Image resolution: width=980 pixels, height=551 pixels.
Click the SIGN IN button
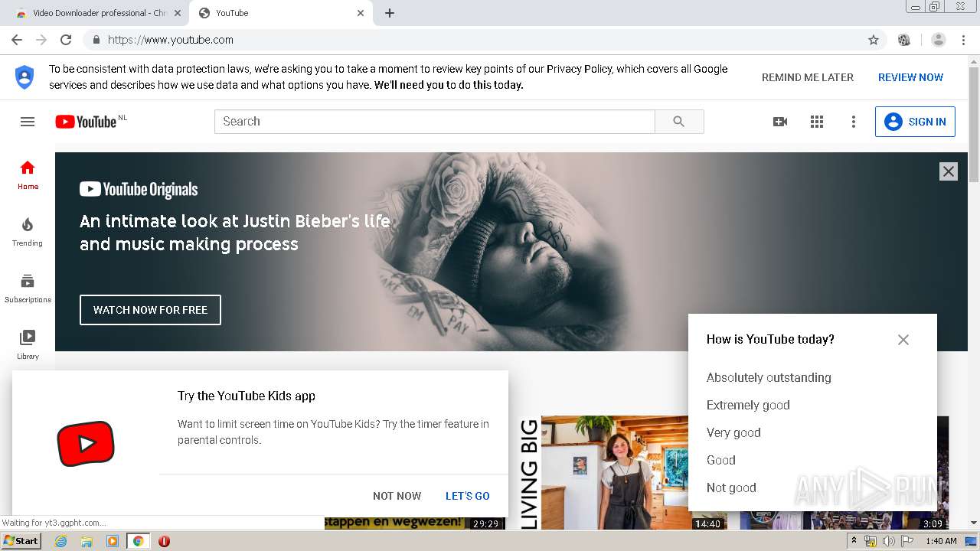915,122
